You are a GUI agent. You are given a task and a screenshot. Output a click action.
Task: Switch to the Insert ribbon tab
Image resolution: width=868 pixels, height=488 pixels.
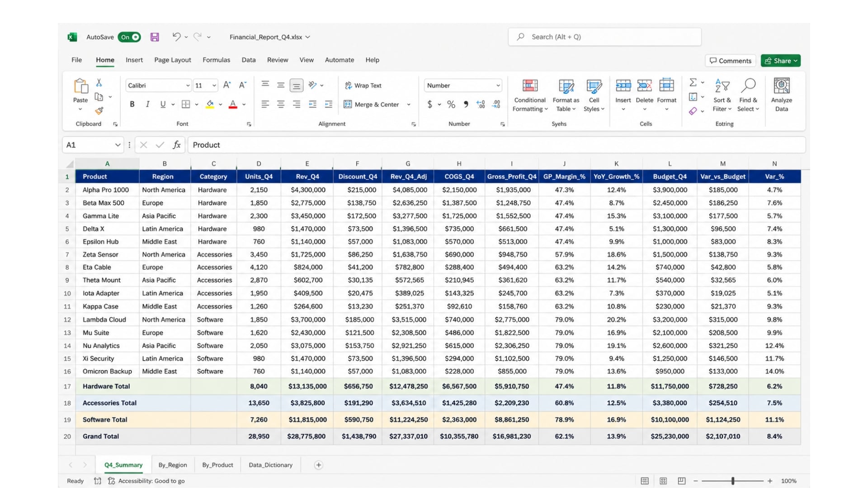coord(134,60)
